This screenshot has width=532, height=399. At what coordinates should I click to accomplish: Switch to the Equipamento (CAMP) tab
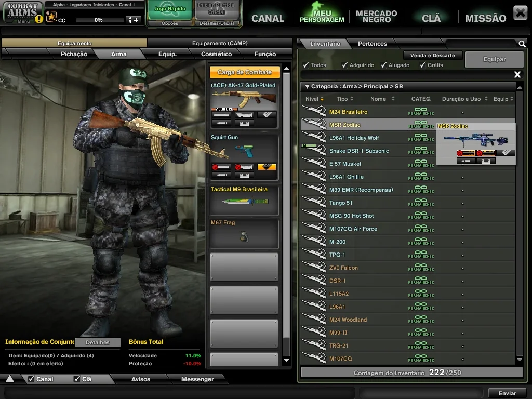click(x=220, y=43)
